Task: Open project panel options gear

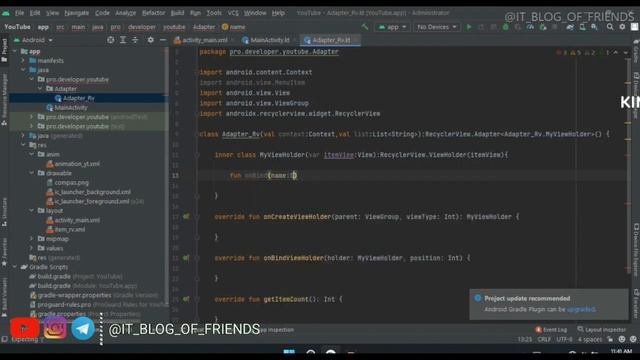Action: click(151, 40)
